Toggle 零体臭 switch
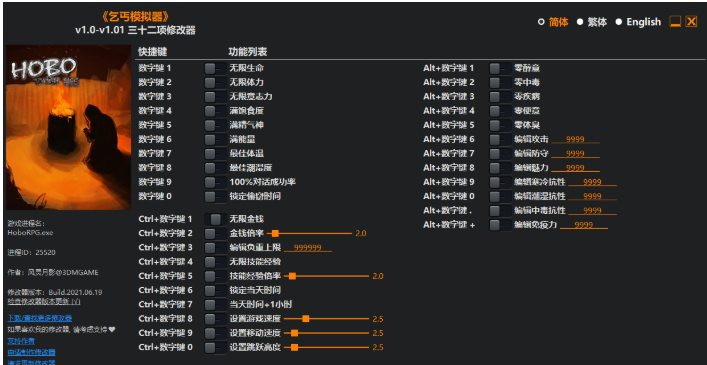The width and height of the screenshot is (707, 365). coord(500,125)
